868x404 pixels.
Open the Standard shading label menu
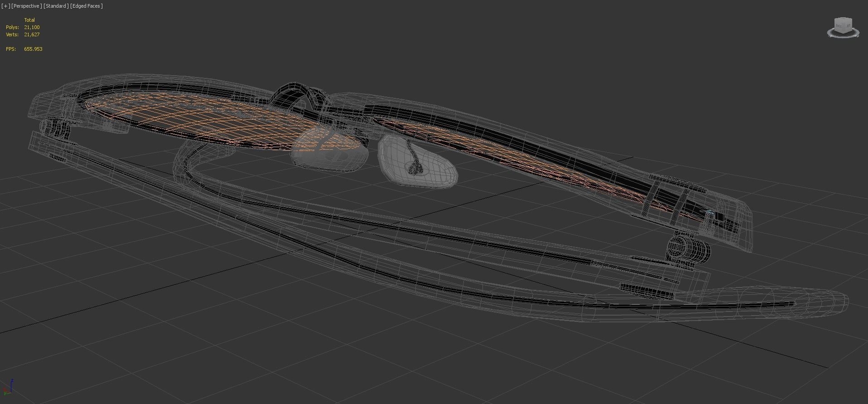pos(56,6)
